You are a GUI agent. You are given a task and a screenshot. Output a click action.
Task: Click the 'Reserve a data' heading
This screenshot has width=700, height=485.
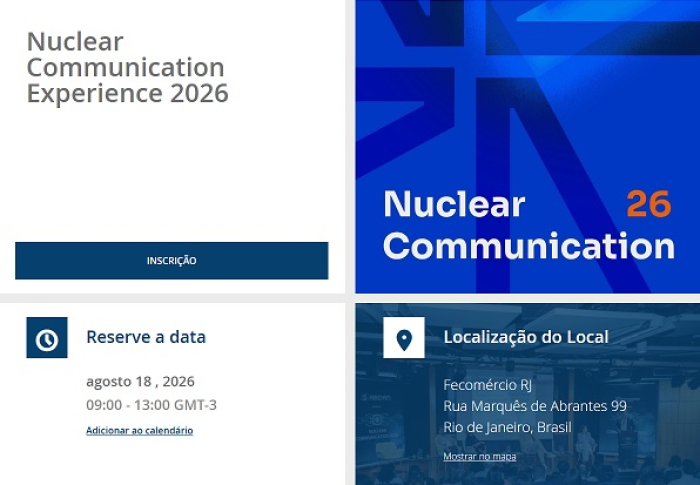[146, 337]
